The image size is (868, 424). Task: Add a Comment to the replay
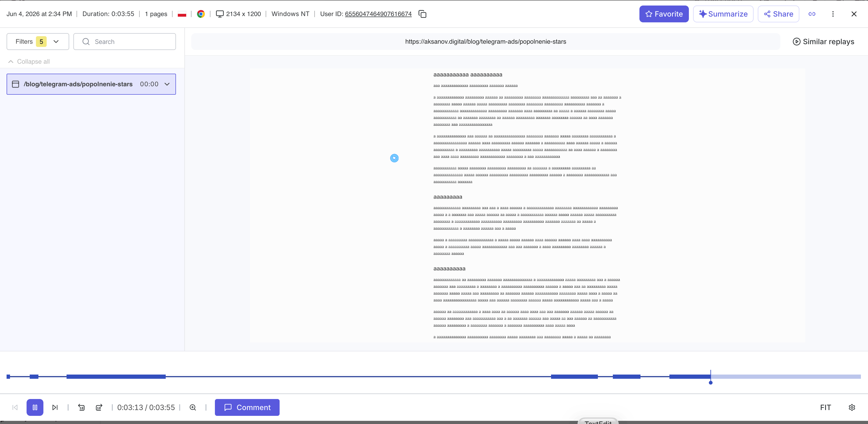coord(247,407)
